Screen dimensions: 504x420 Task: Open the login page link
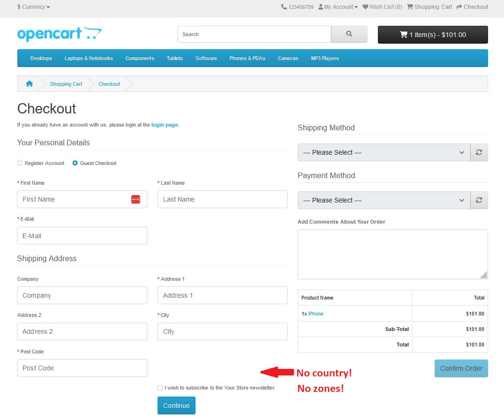164,125
